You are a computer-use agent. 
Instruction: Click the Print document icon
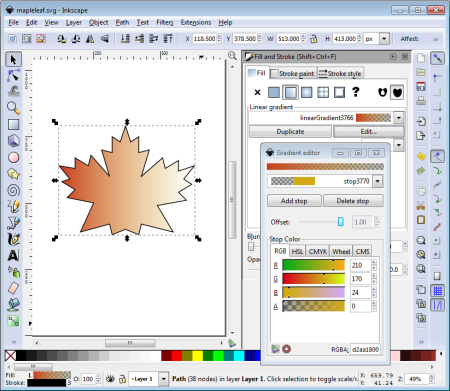pyautogui.click(x=421, y=100)
